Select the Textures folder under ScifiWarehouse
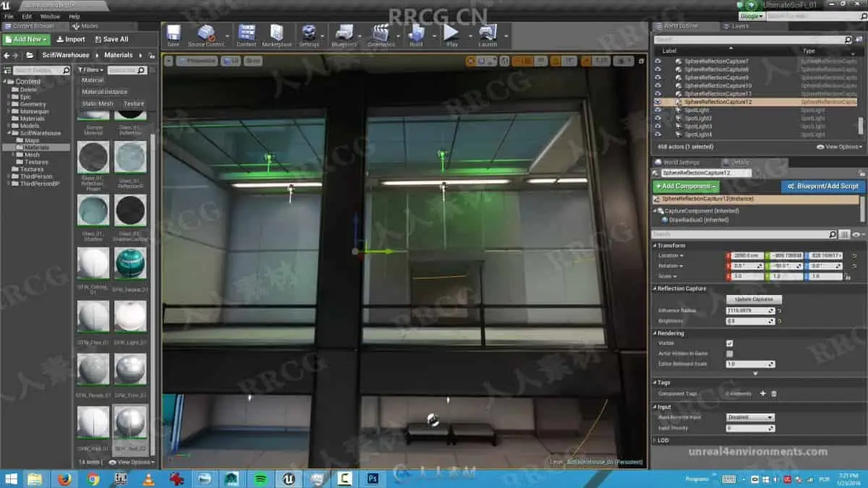 (35, 162)
